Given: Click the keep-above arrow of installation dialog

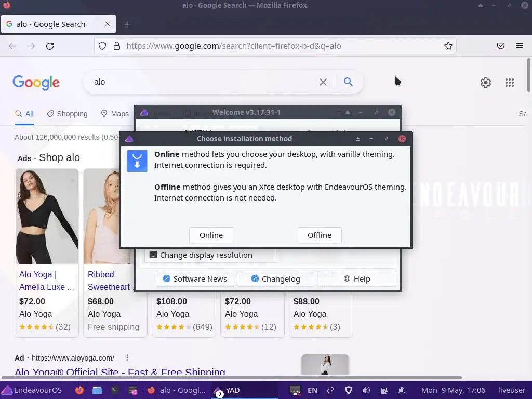Looking at the screenshot, I should 357,139.
